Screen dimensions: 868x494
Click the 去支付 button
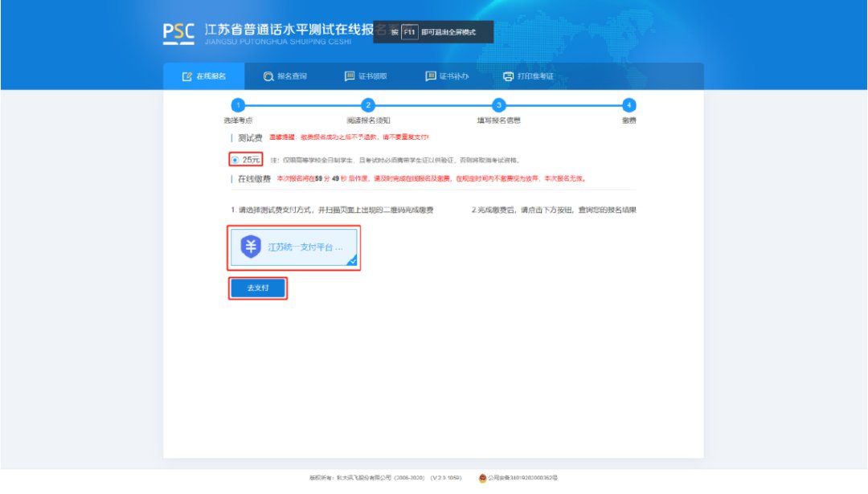258,288
